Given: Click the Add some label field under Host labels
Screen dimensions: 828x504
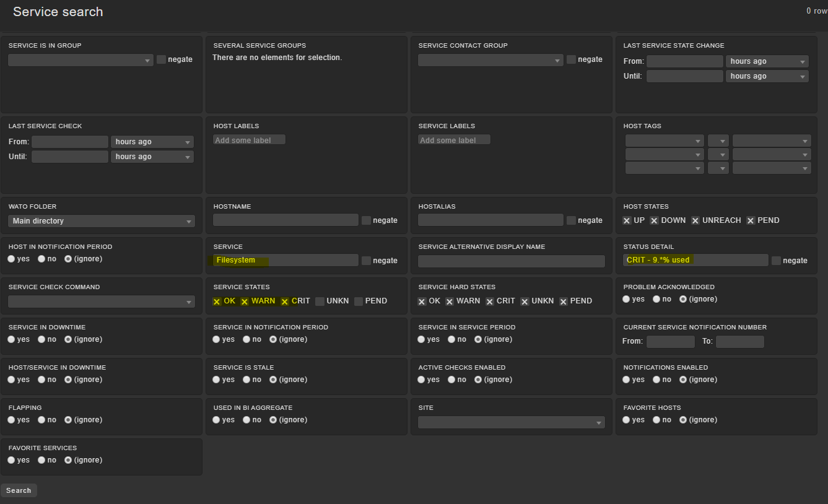Looking at the screenshot, I should pyautogui.click(x=248, y=139).
